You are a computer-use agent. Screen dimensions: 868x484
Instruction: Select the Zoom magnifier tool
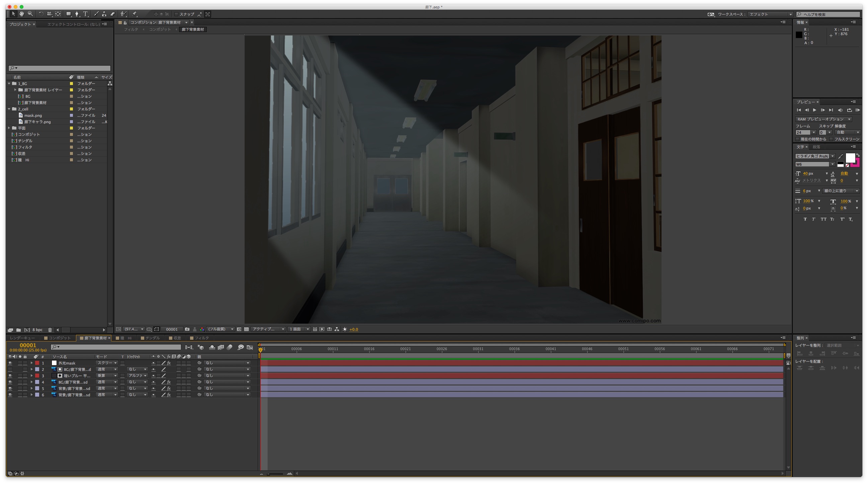tap(30, 14)
